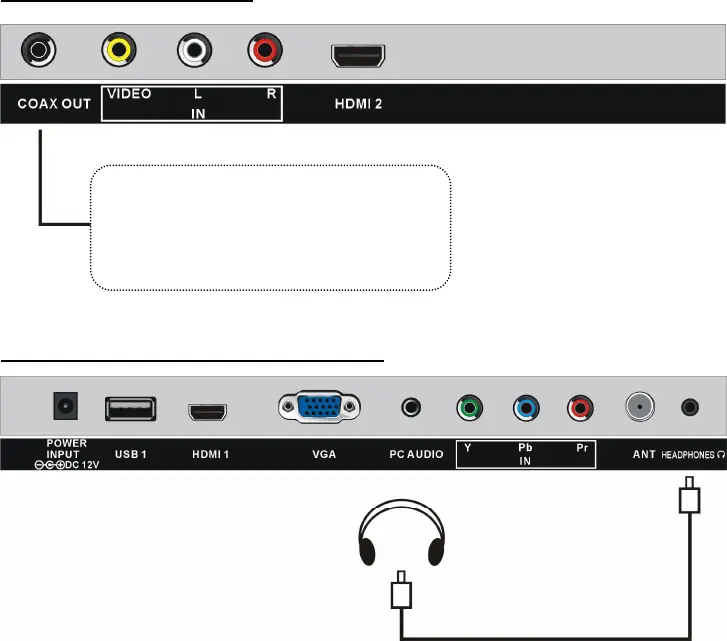The image size is (727, 641).
Task: Click the HDMI 1 port
Action: click(x=209, y=410)
